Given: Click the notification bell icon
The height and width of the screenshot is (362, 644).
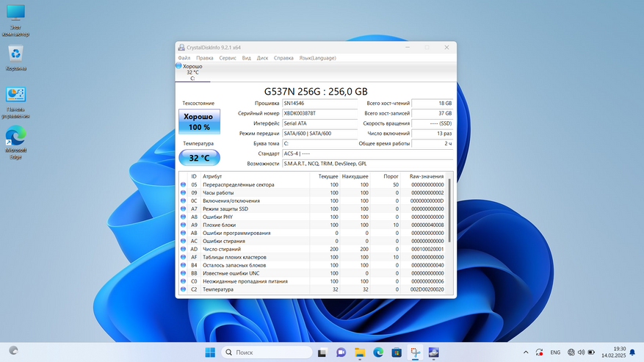Looking at the screenshot, I should (632, 352).
